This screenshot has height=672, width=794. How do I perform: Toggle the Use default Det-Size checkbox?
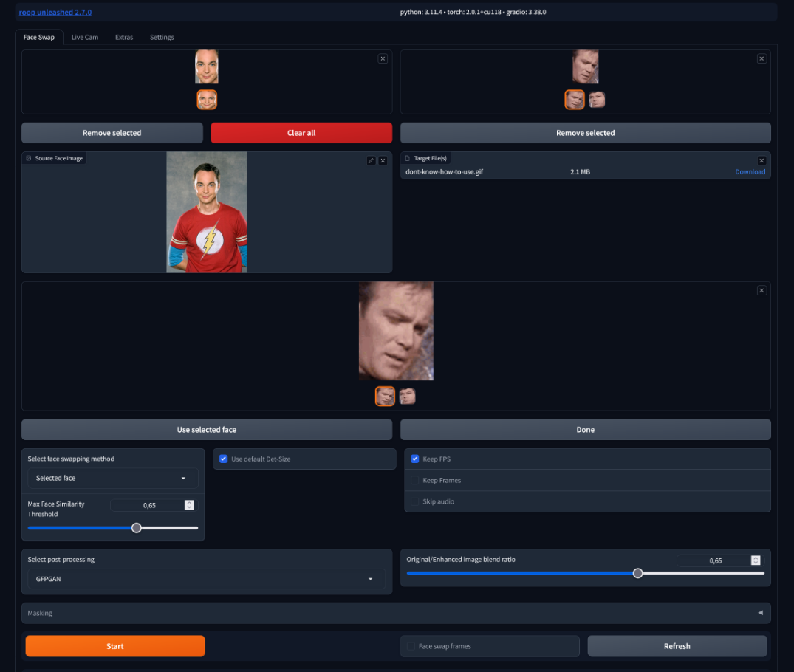coord(223,459)
